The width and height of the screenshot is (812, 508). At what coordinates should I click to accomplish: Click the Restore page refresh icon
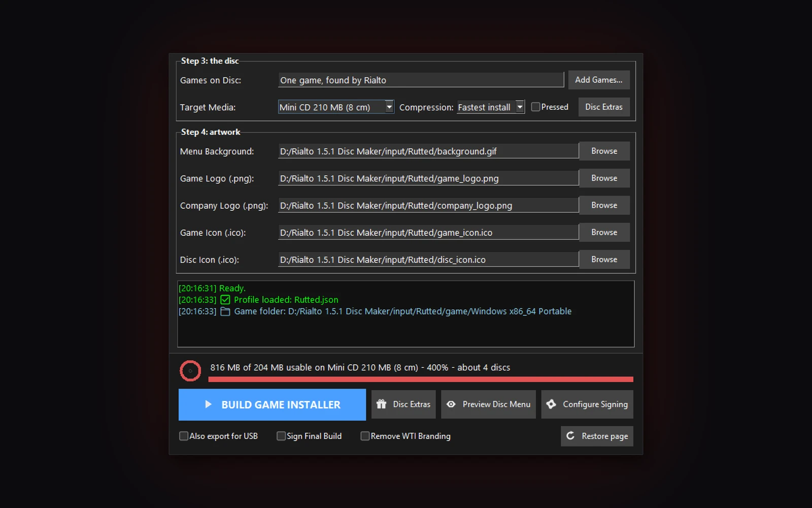point(570,436)
